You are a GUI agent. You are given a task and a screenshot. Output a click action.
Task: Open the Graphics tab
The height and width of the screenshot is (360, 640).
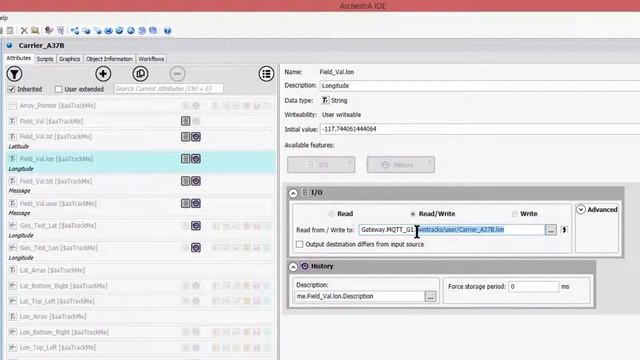point(69,59)
